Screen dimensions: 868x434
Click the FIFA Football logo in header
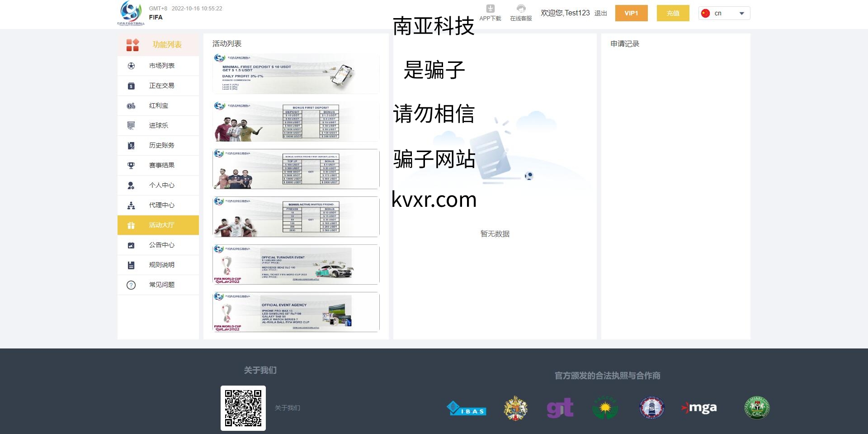click(131, 13)
